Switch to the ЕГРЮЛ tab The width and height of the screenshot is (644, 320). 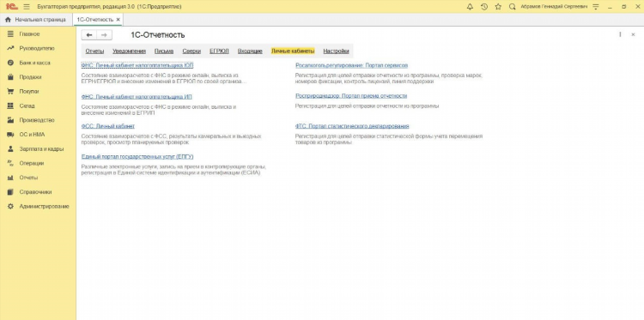pyautogui.click(x=219, y=51)
